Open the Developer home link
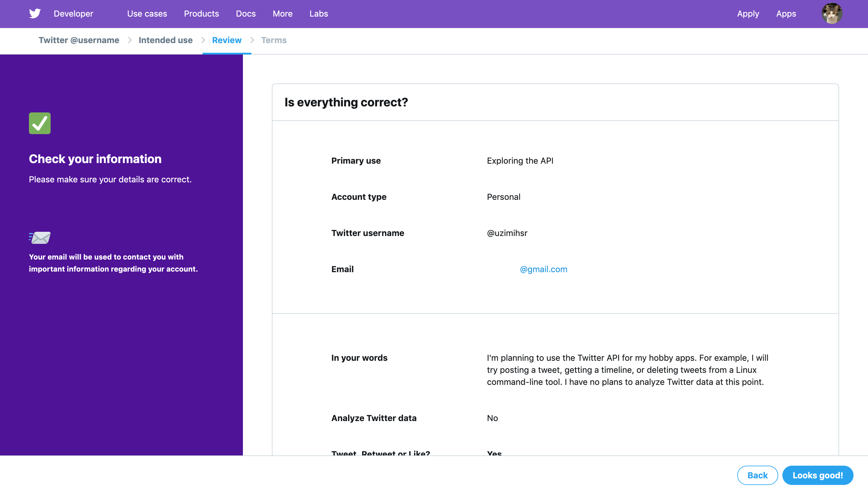 pos(73,14)
